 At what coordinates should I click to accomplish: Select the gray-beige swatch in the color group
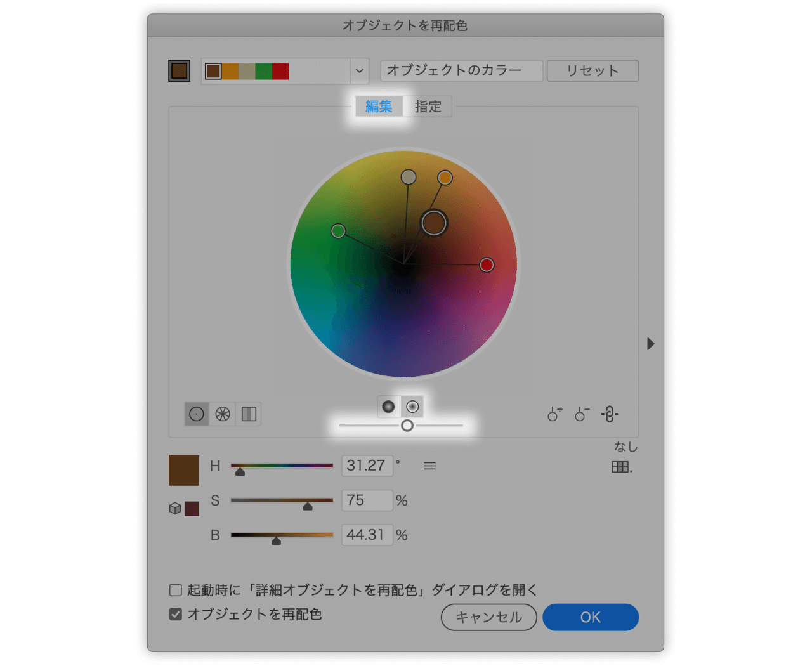pyautogui.click(x=247, y=71)
